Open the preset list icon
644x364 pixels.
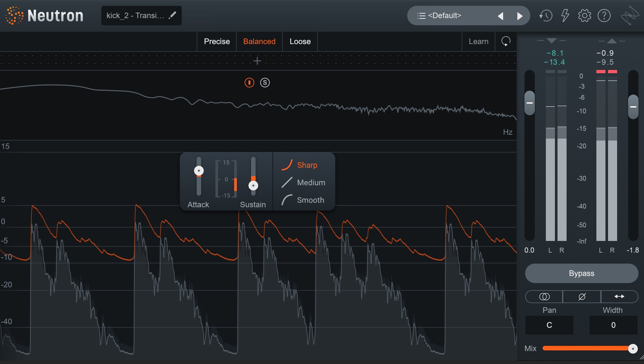tap(421, 16)
